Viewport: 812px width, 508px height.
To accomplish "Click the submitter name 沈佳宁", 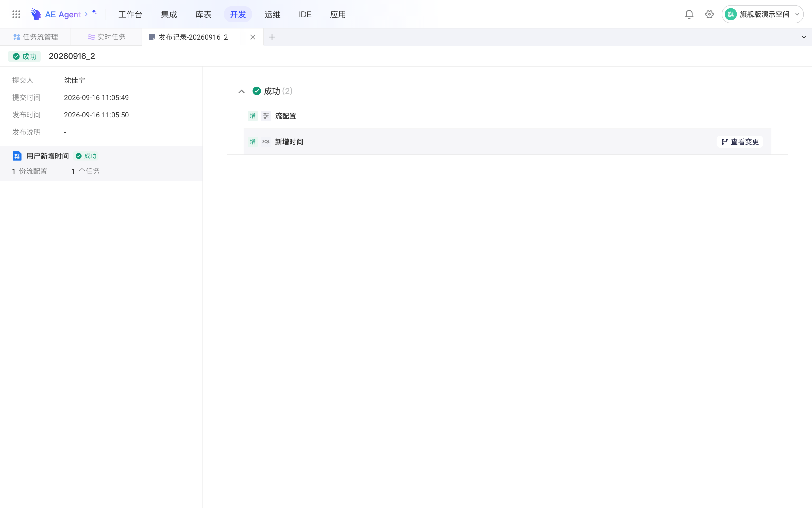I will point(75,80).
